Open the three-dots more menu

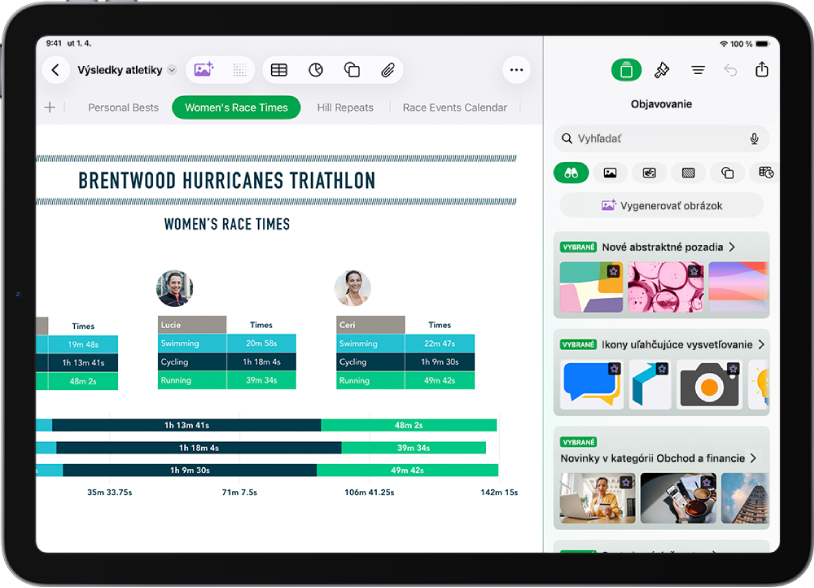coord(516,70)
